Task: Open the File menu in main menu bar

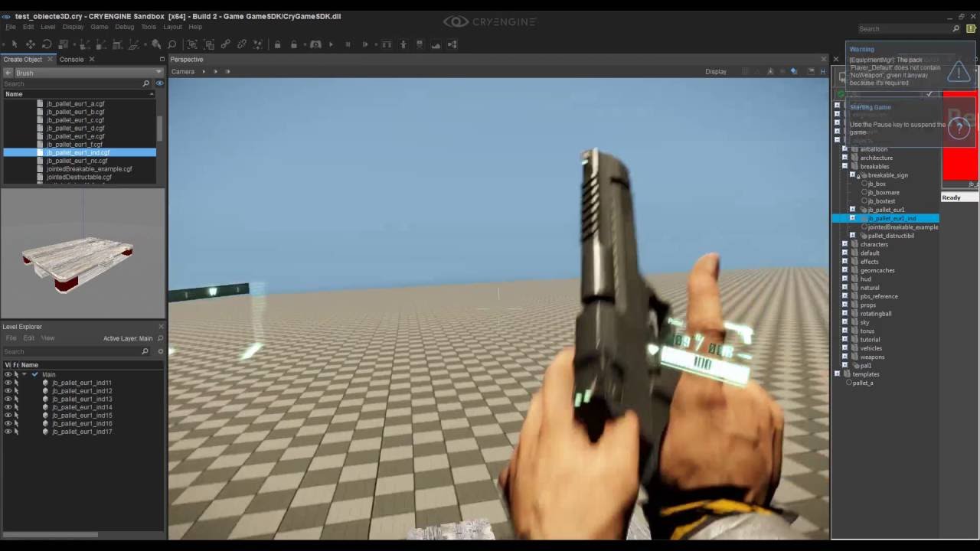Action: pos(11,27)
